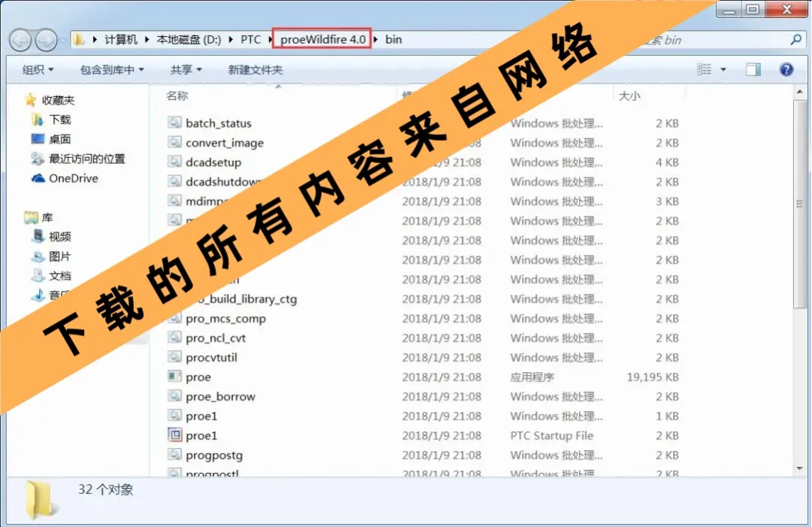
Task: Expand the arrow after 本地磁盘 (D:)
Action: 230,39
